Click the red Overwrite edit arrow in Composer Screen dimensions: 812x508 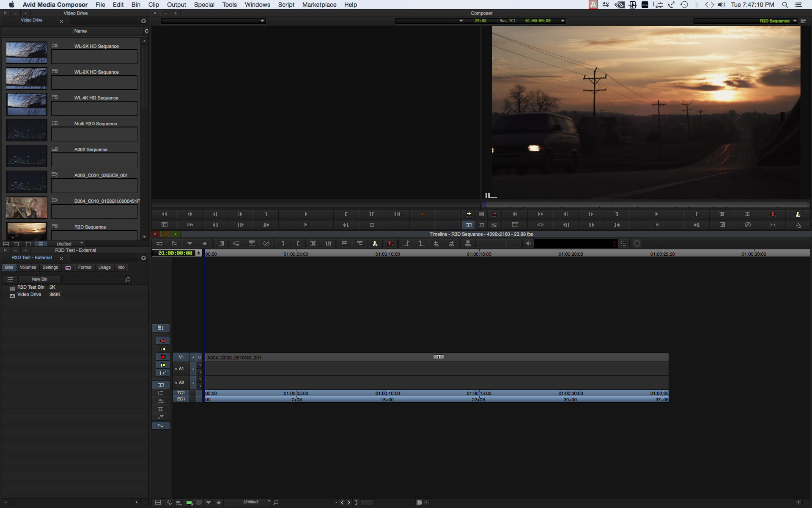494,214
